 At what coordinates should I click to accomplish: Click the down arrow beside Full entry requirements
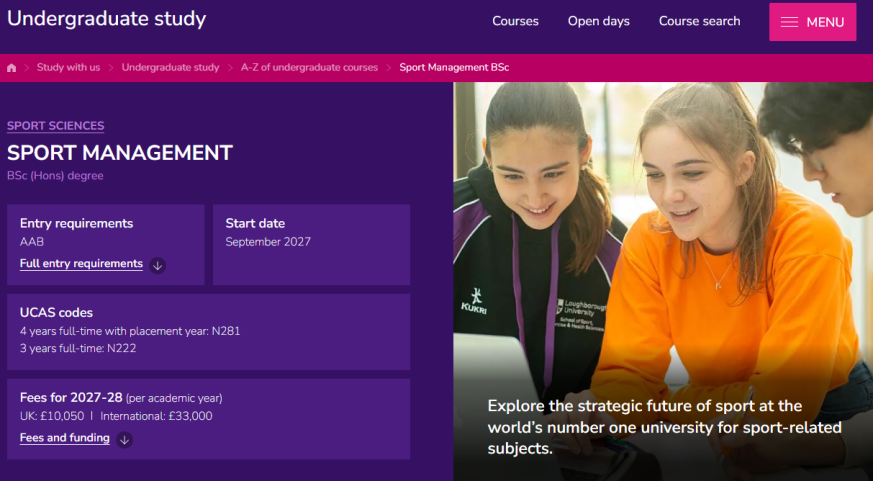coord(158,266)
